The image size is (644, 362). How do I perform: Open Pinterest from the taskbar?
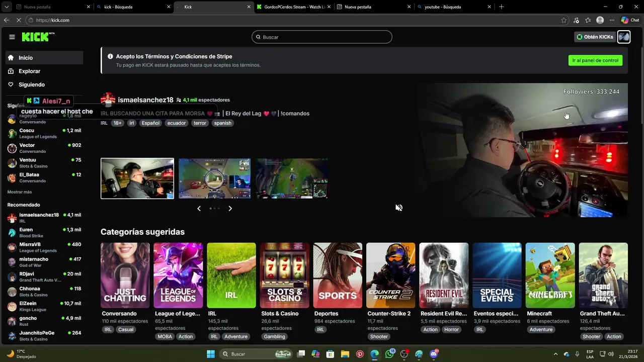[360, 354]
